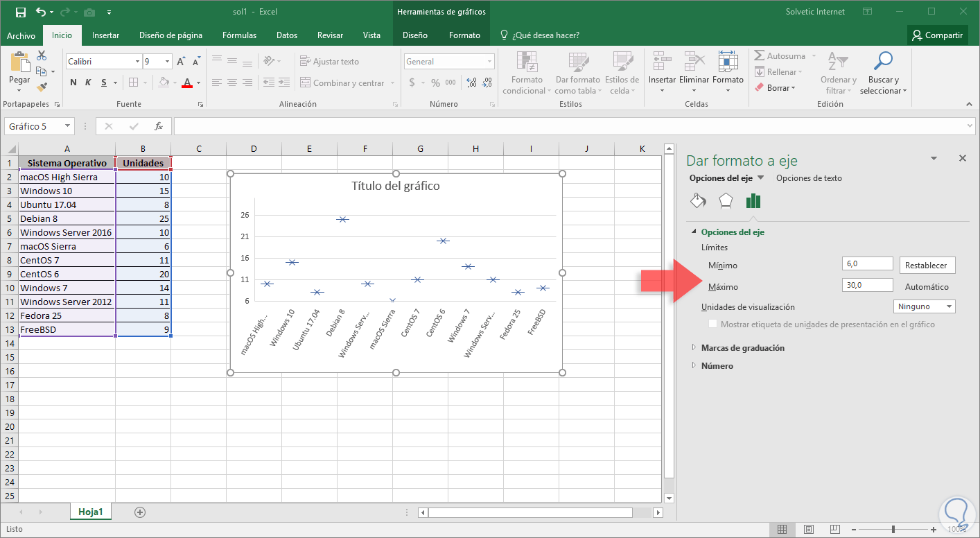Open the Fórmulas ribbon tab
This screenshot has width=980, height=538.
[x=239, y=35]
